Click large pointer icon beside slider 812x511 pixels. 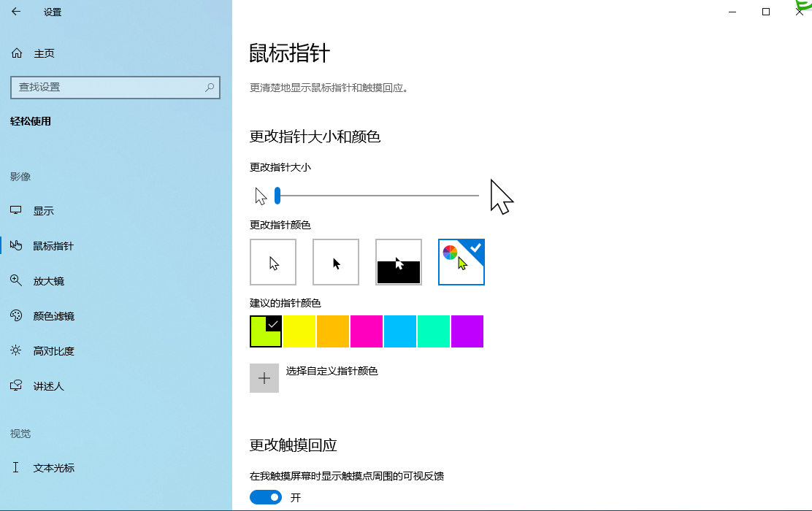click(x=501, y=197)
